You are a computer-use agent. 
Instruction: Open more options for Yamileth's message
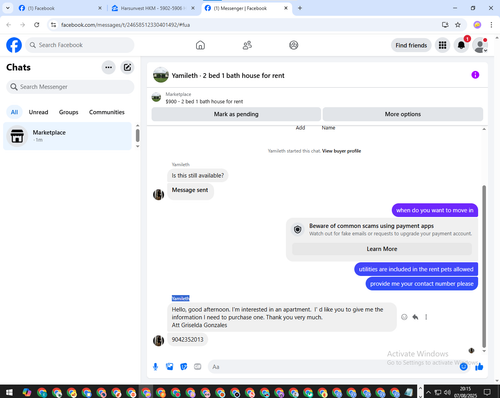pos(426,317)
